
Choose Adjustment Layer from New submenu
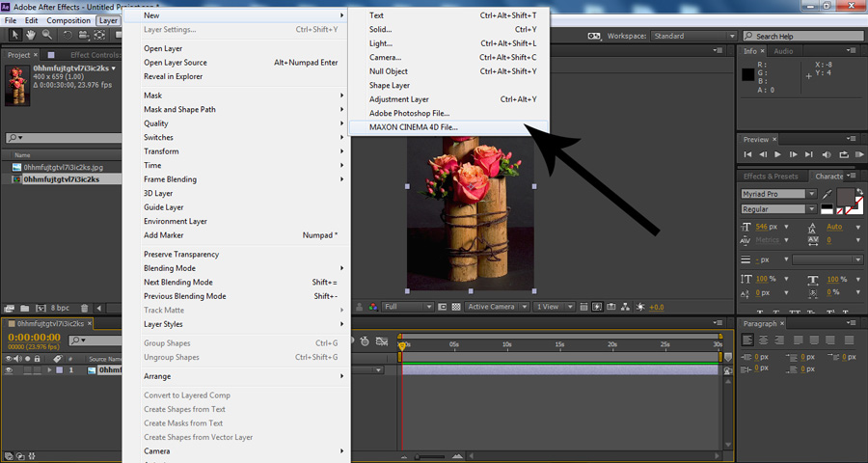(x=448, y=99)
